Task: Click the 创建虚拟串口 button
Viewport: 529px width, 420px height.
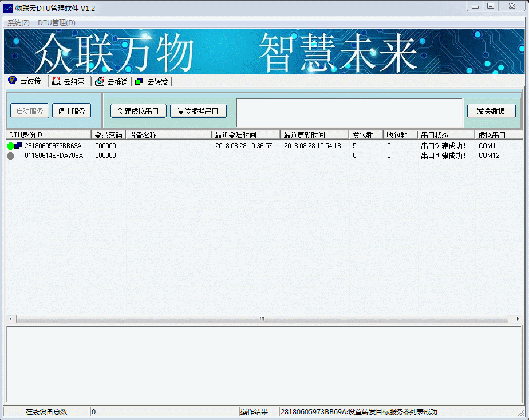Action: click(139, 111)
